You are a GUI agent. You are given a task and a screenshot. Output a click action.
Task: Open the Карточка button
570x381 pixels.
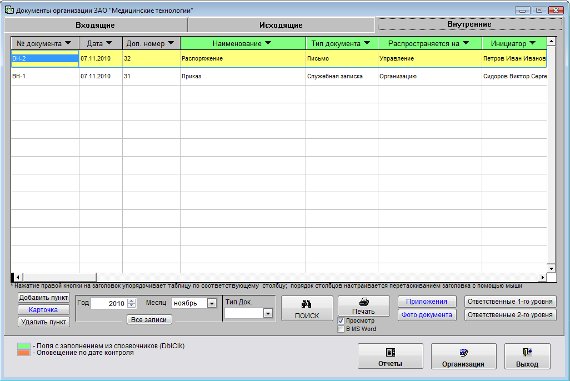coord(44,309)
